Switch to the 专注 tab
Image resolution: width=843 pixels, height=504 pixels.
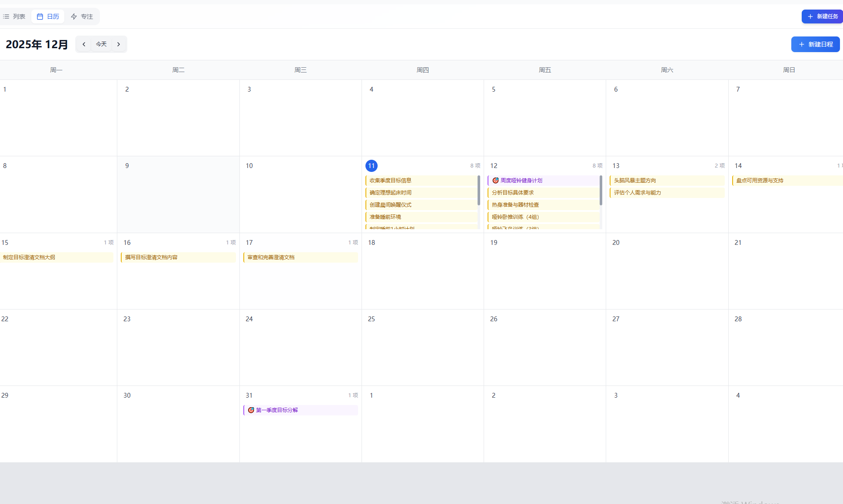click(82, 16)
